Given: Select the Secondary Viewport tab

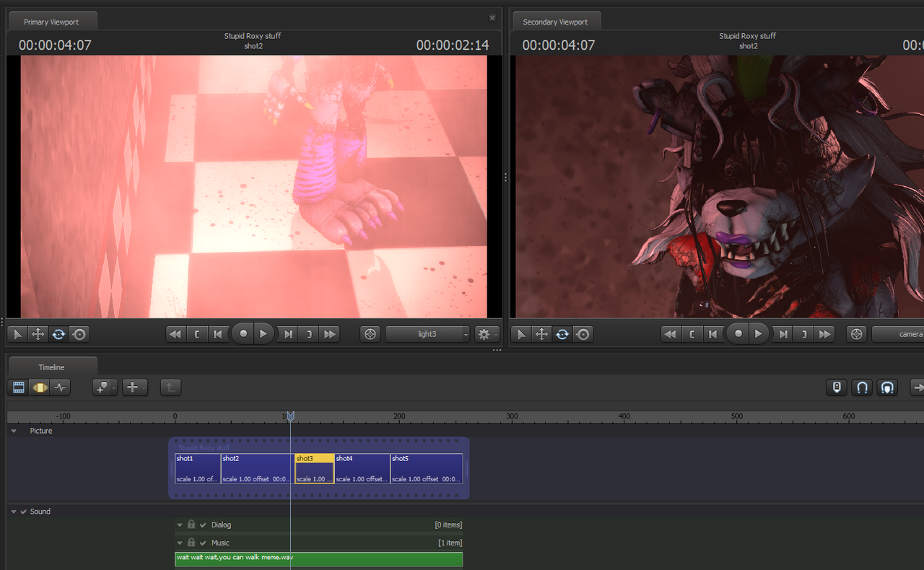Looking at the screenshot, I should 555,22.
